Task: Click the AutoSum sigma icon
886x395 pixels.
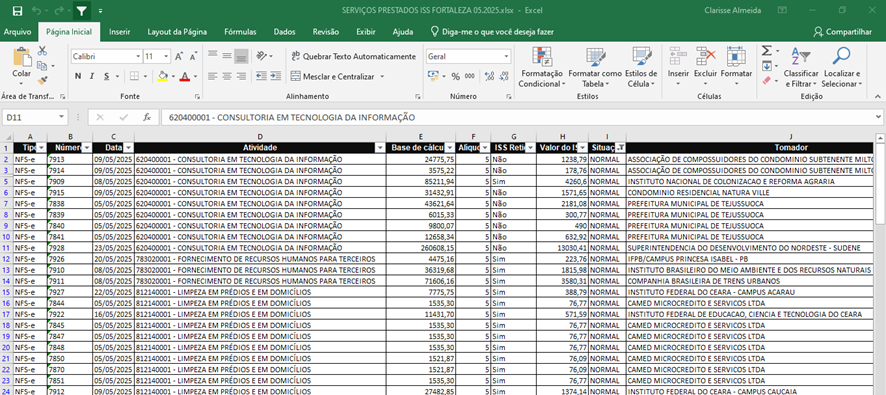Action: 766,51
